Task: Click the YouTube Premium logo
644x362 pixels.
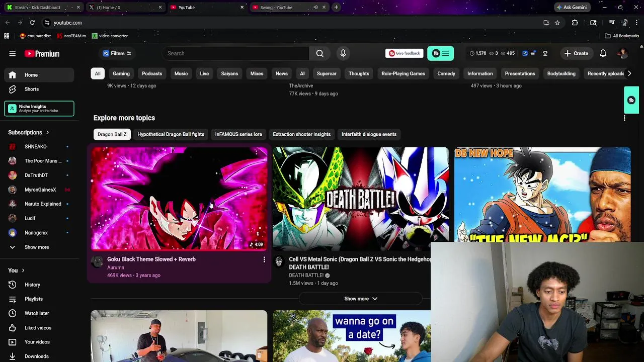Action: [42, 53]
